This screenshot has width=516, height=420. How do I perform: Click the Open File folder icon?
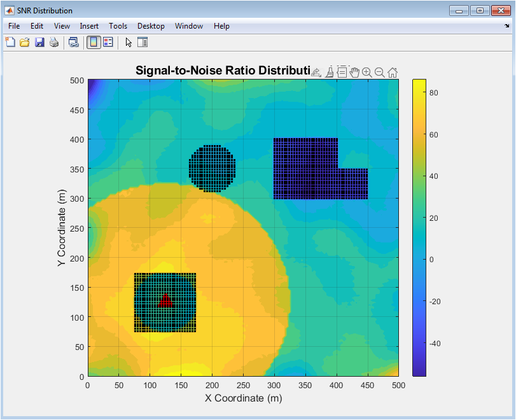point(25,43)
